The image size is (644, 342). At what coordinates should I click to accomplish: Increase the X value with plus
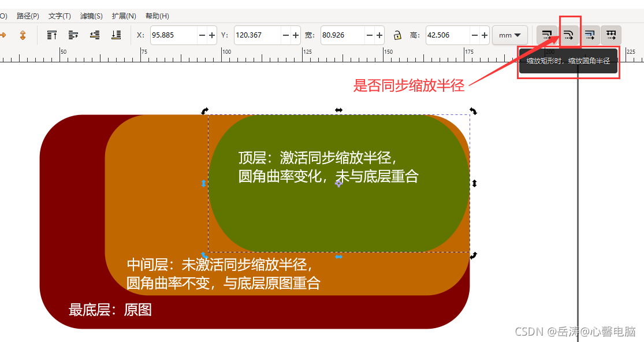tap(212, 35)
